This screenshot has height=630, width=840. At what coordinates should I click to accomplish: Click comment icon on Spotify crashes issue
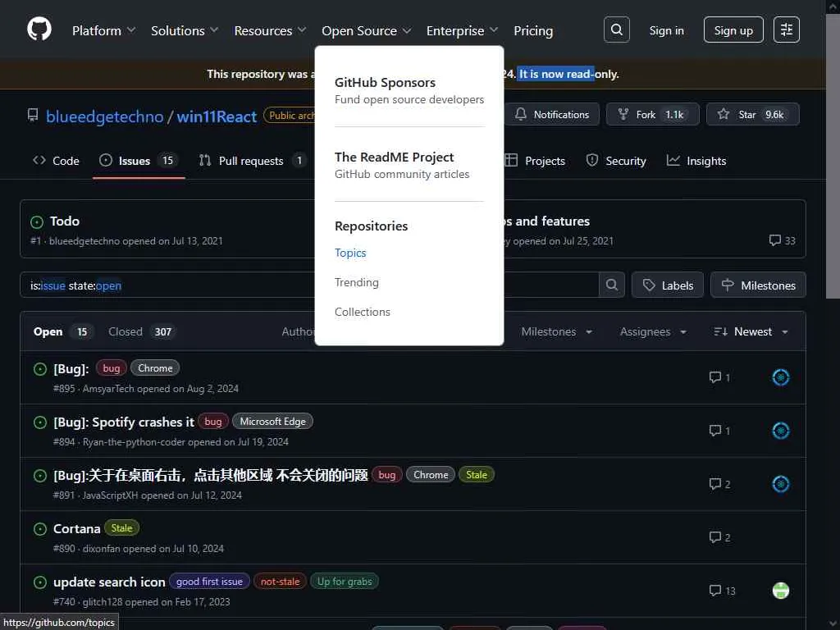point(714,430)
